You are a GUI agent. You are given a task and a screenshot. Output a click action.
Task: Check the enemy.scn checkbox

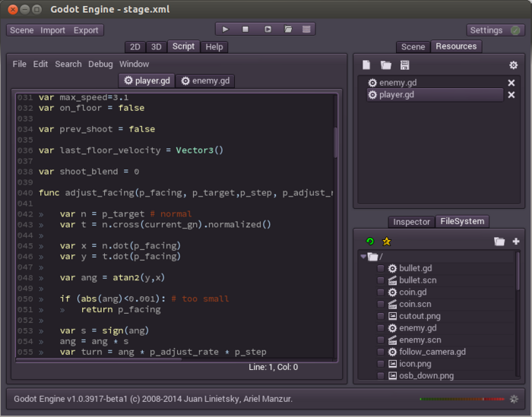[x=381, y=340]
